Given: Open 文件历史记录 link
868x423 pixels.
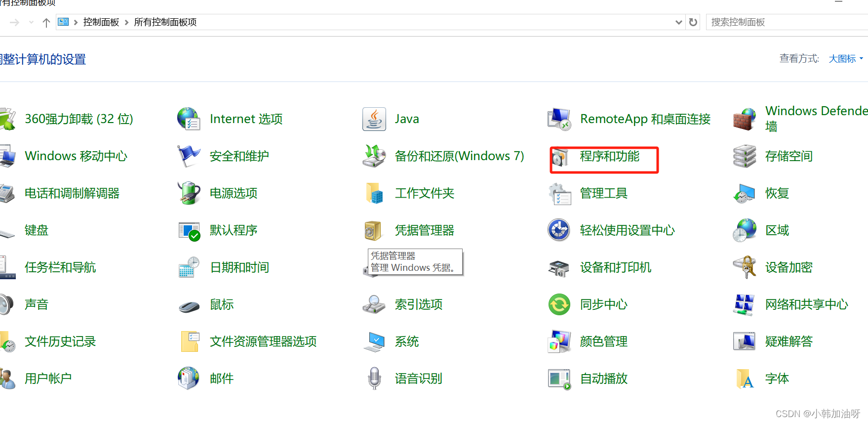Looking at the screenshot, I should (x=60, y=341).
